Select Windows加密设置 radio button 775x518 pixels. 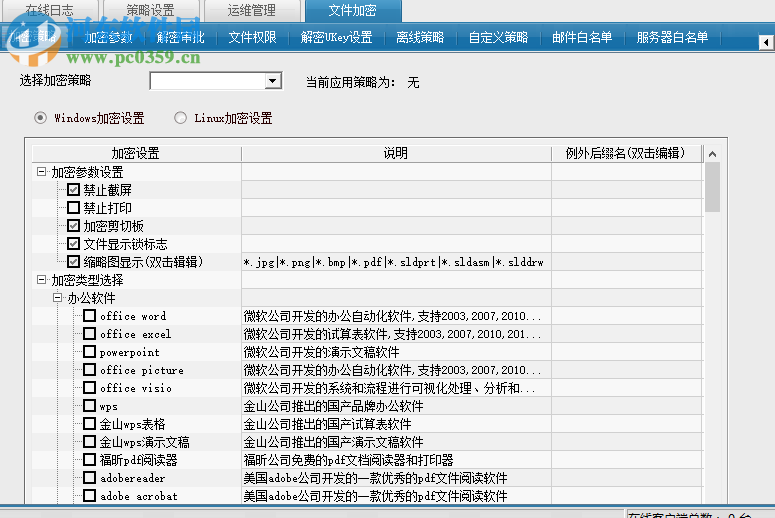pos(41,118)
